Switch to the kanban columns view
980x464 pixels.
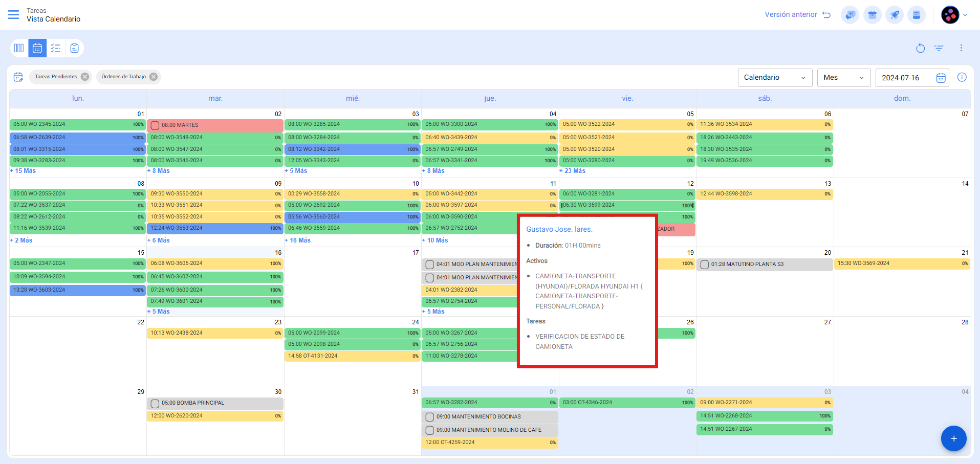tap(19, 48)
